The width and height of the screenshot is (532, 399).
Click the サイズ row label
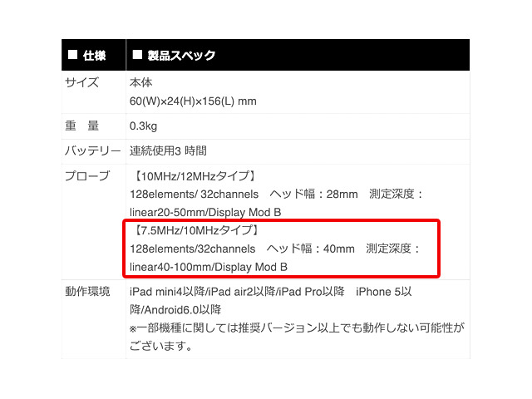(81, 82)
